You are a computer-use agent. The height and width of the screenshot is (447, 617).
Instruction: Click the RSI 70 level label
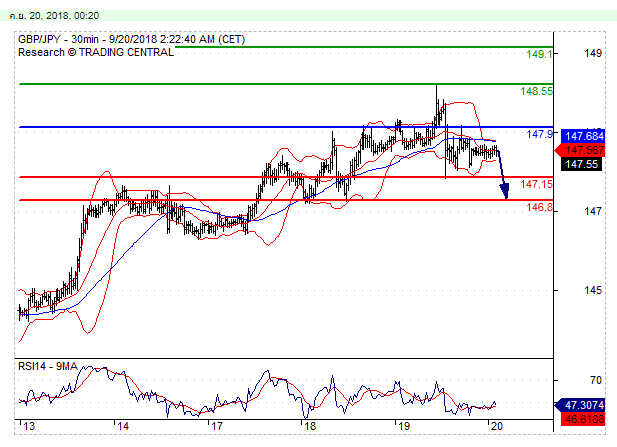(x=596, y=380)
